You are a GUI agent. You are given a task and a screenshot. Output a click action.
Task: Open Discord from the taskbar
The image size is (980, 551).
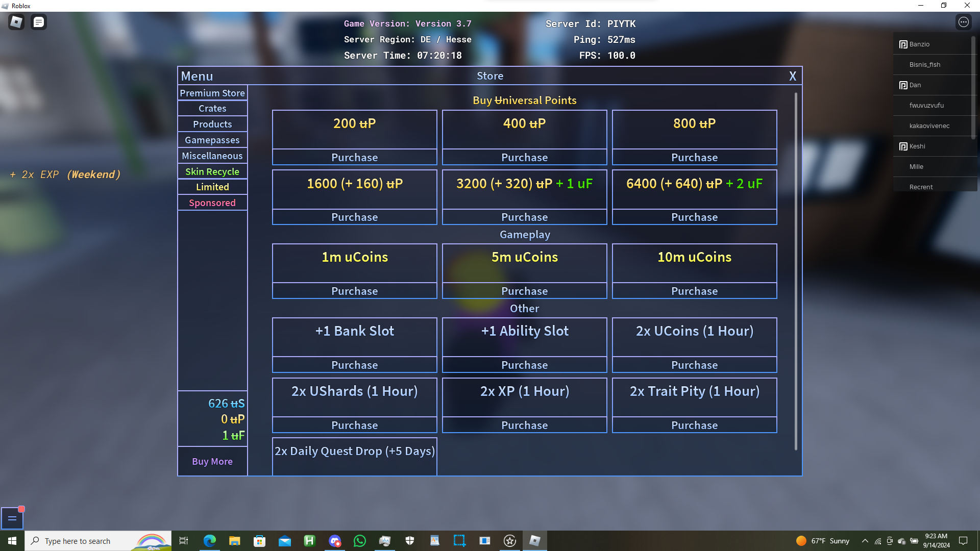click(335, 541)
